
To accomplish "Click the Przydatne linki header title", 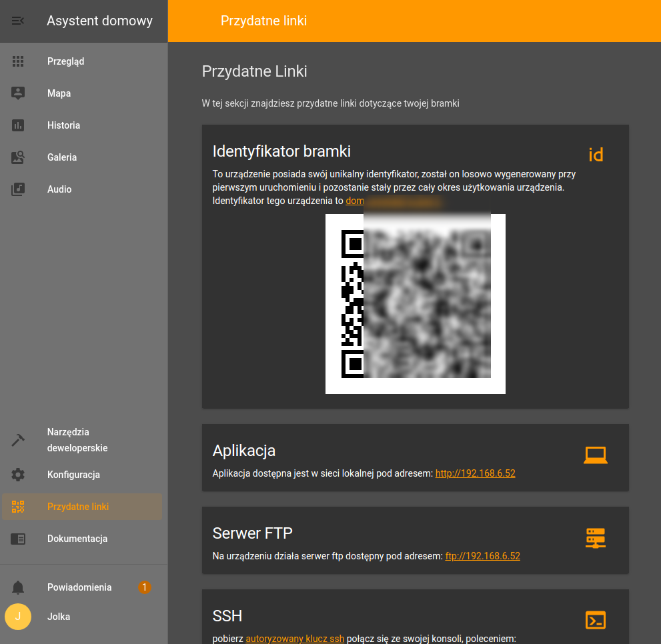I will pyautogui.click(x=263, y=21).
